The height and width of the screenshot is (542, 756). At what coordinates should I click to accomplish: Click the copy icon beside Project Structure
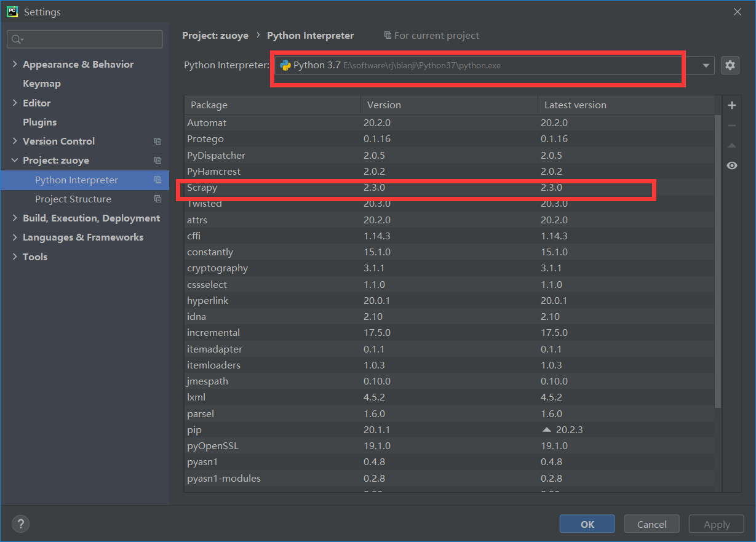(157, 199)
